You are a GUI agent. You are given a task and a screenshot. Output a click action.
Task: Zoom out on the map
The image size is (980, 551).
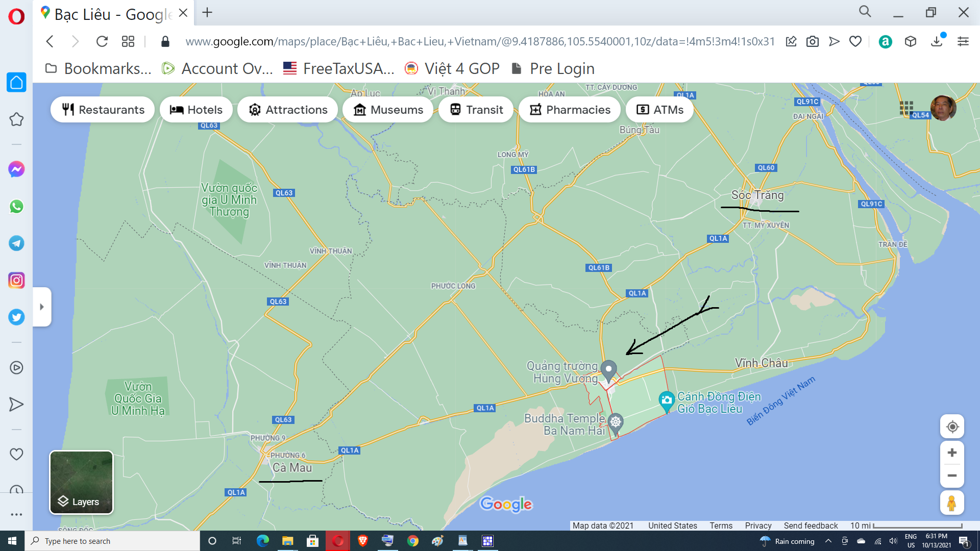(952, 475)
